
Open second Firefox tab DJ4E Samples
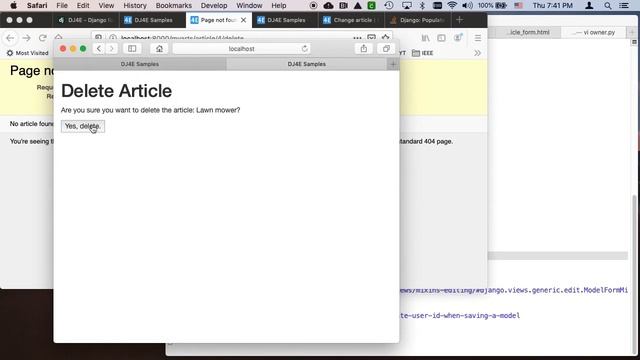coord(153,20)
